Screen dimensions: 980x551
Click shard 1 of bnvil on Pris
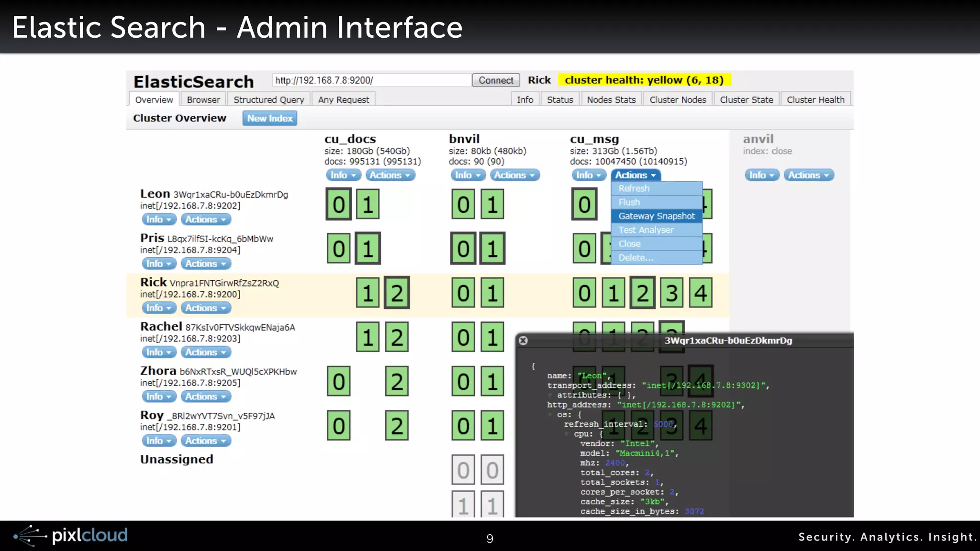click(492, 249)
